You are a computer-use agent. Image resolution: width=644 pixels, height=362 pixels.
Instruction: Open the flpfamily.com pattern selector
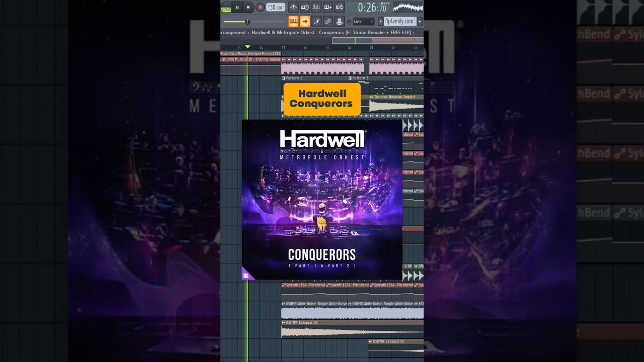point(400,21)
